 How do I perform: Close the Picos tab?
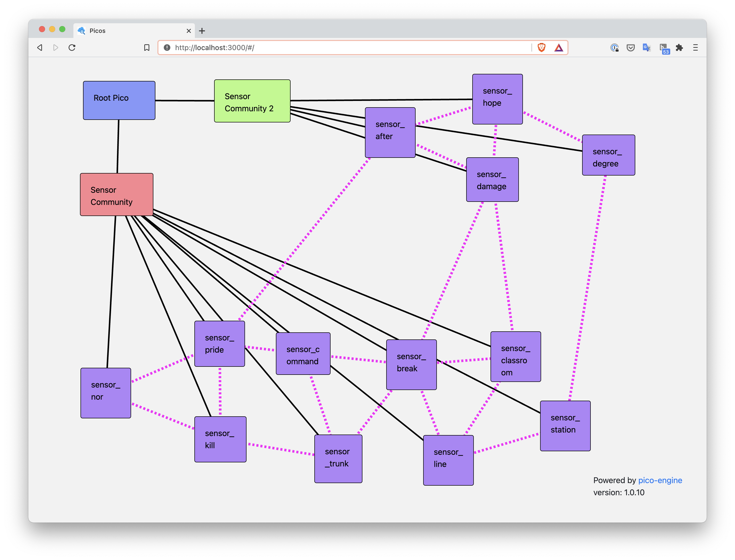point(189,31)
